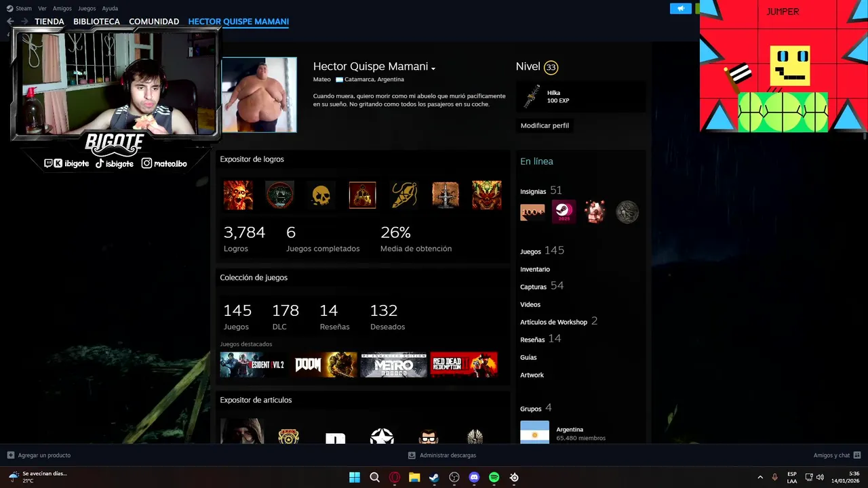868x488 pixels.
Task: Click the red demon mask achievement
Action: pos(487,195)
